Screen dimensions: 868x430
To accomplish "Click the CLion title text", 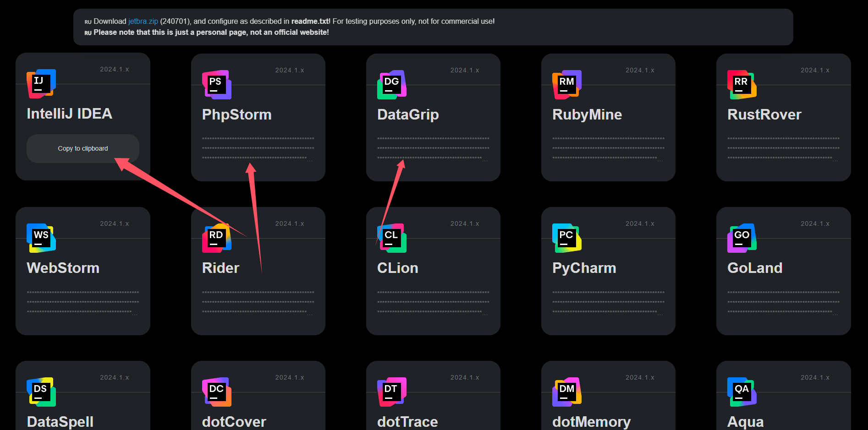I will (x=398, y=268).
